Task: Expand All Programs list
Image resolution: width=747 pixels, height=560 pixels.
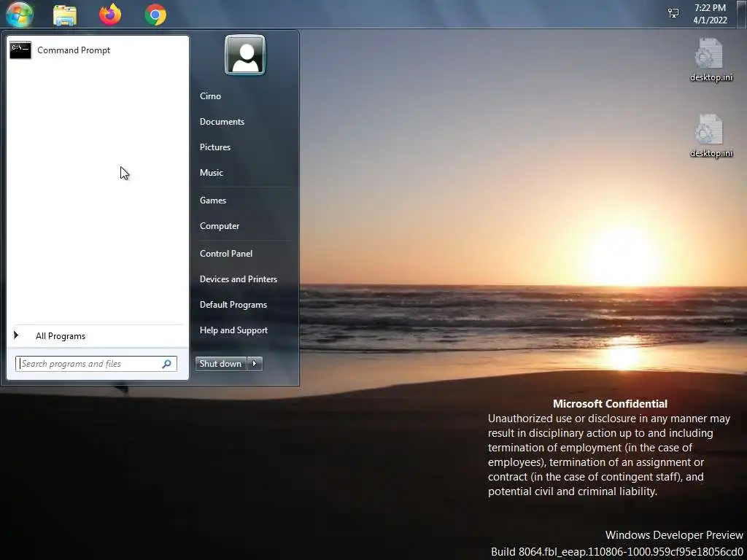Action: point(98,336)
